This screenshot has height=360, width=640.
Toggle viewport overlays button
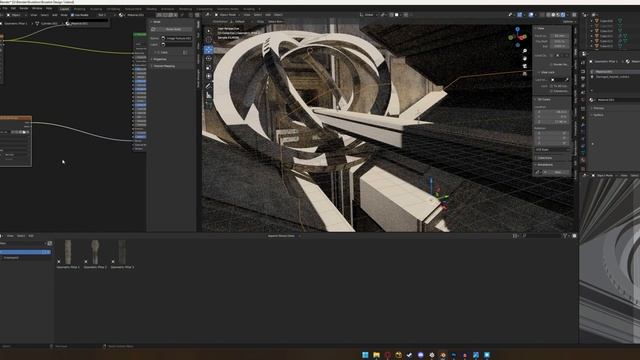531,15
